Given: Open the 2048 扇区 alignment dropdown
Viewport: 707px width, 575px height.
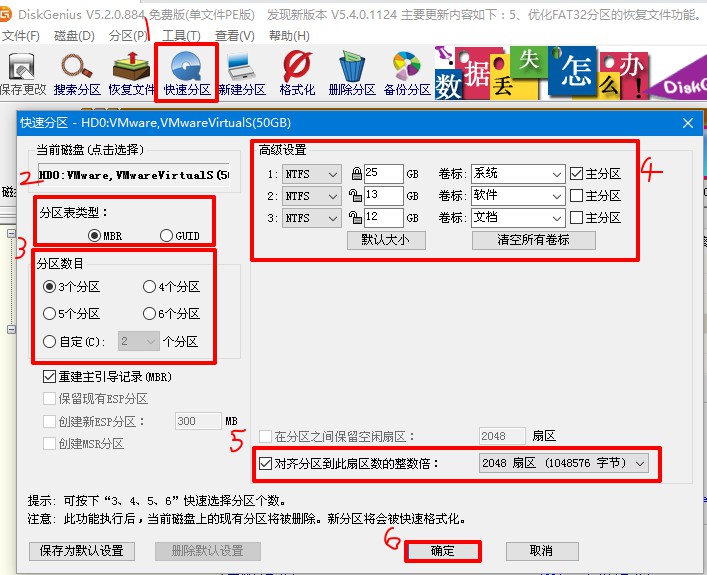Looking at the screenshot, I should (x=564, y=463).
